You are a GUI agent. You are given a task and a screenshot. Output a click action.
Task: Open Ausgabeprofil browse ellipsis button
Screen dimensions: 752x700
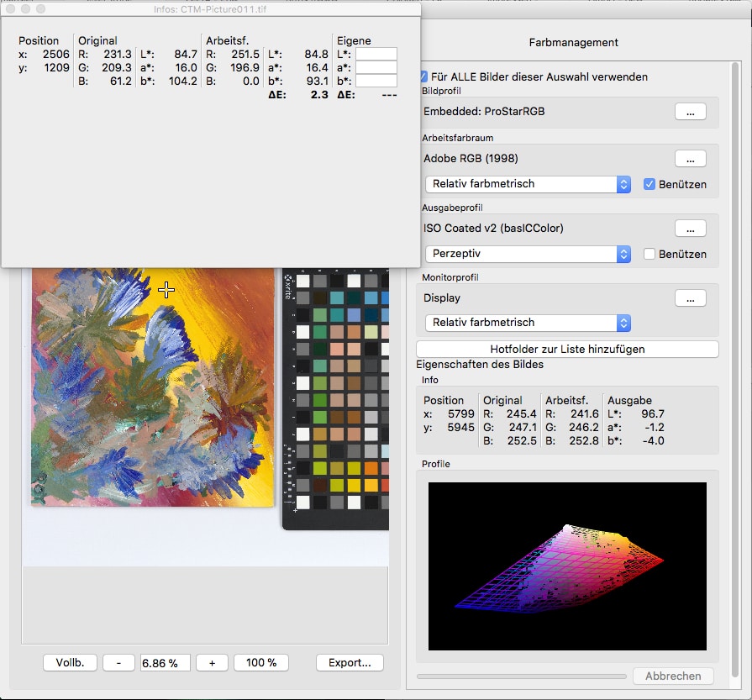click(690, 228)
